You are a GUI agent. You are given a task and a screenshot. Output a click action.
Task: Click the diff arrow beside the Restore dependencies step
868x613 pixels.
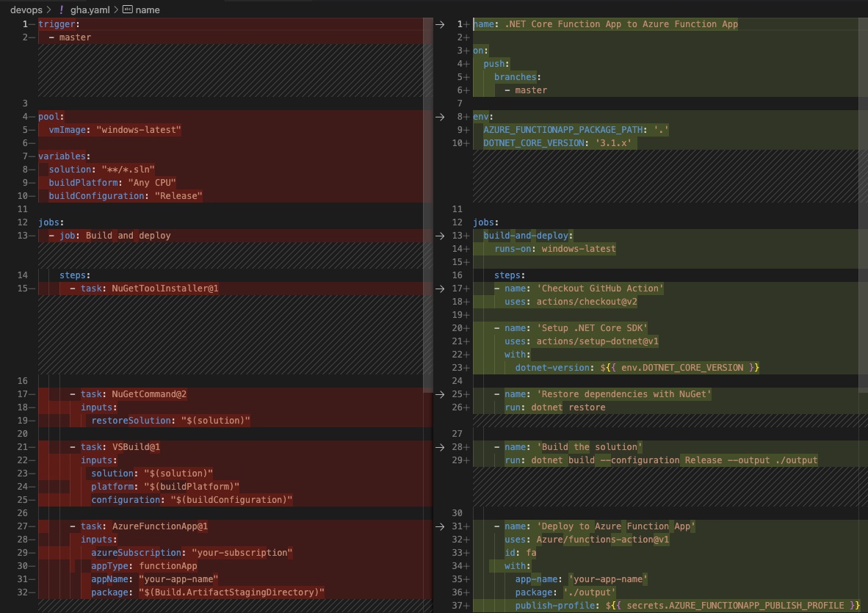click(x=439, y=393)
